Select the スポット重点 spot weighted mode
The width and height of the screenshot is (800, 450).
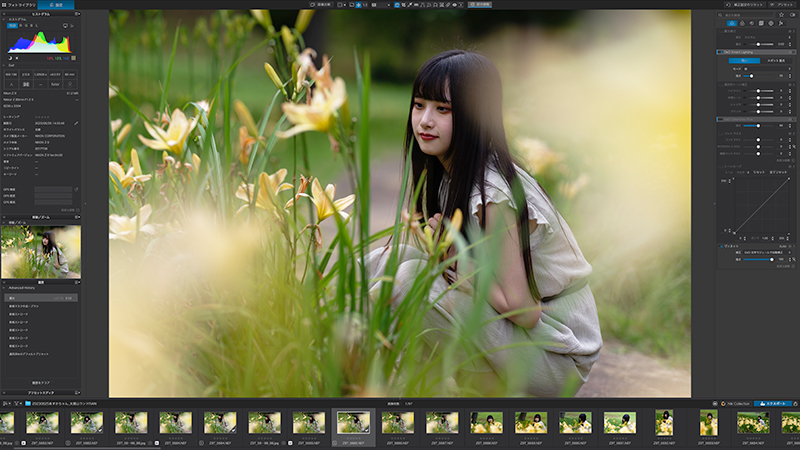coord(777,61)
